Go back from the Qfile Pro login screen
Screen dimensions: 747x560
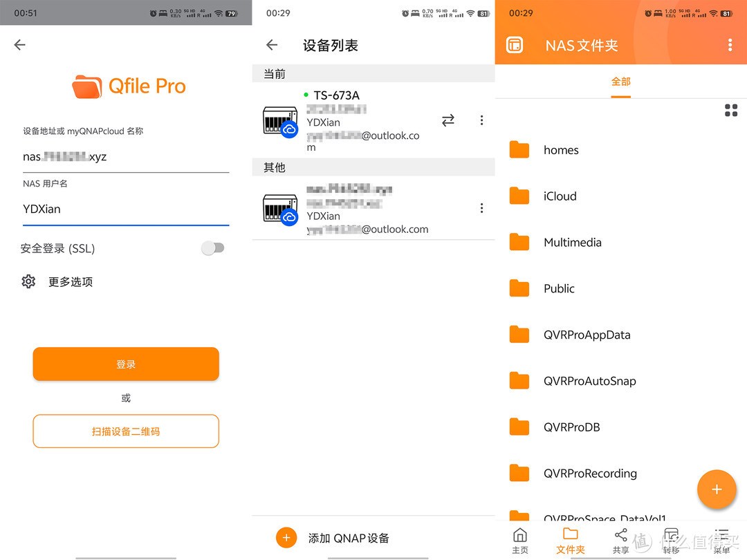19,45
